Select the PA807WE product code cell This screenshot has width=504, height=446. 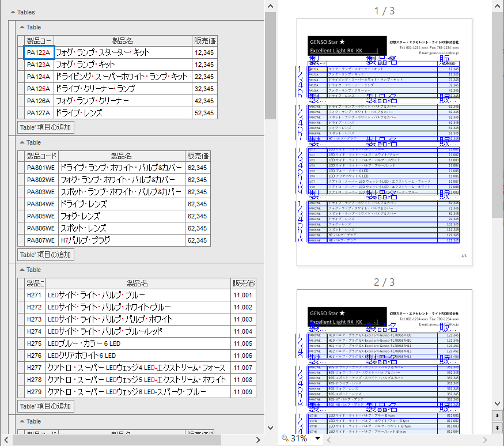[41, 240]
